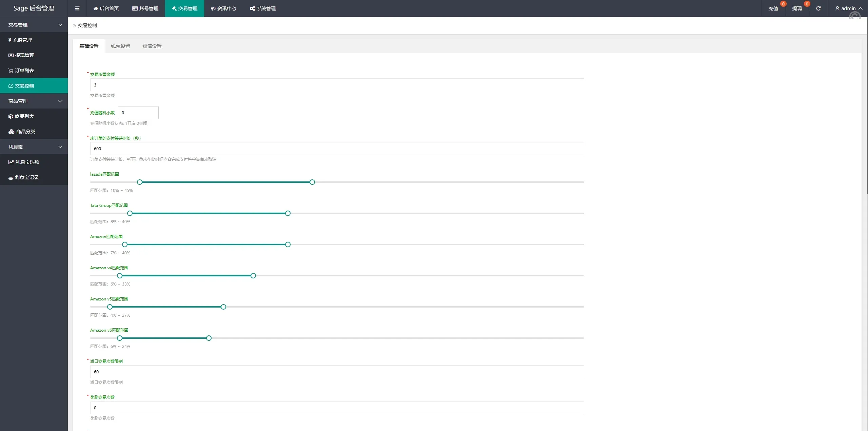Open 账号管理 in top navigation

point(145,8)
